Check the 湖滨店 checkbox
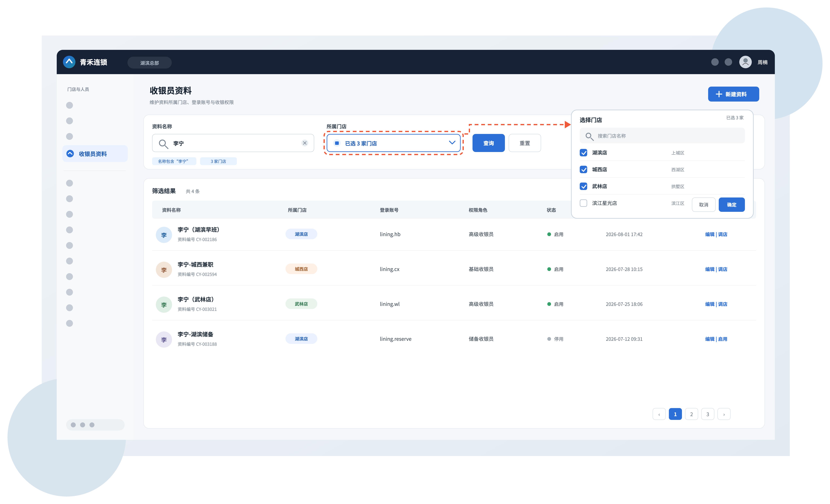This screenshot has width=830, height=504. point(583,152)
